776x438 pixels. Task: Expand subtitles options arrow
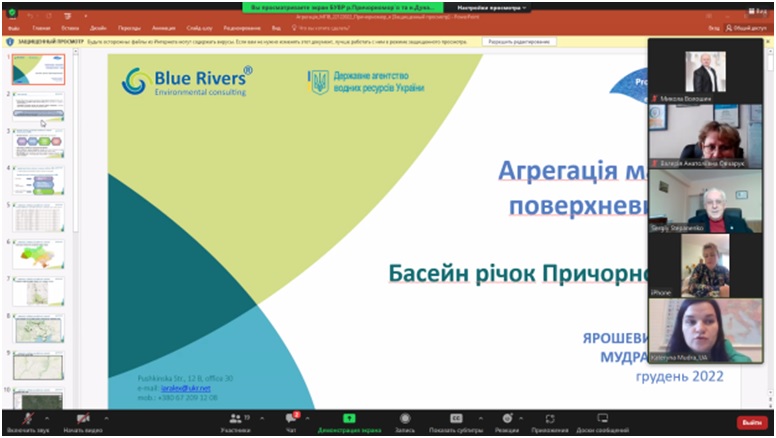tap(480, 419)
